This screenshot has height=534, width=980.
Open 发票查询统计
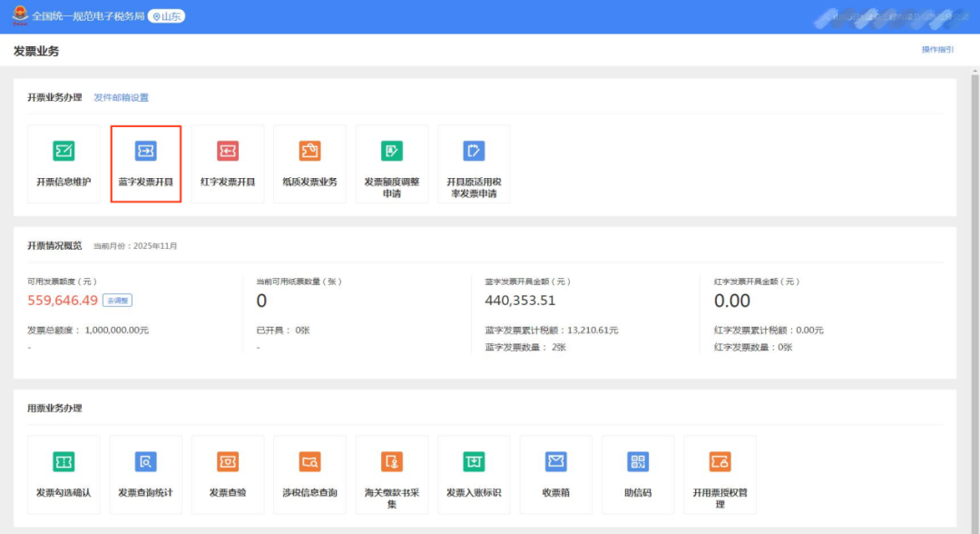[x=145, y=473]
